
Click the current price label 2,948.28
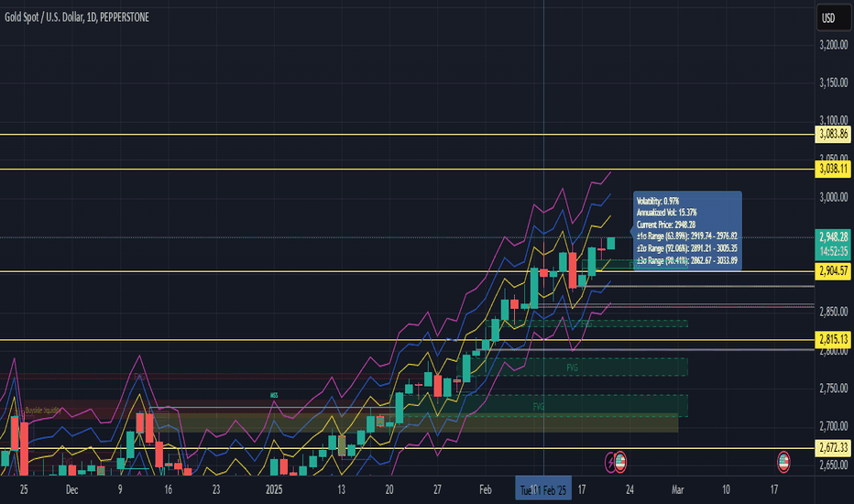(833, 237)
